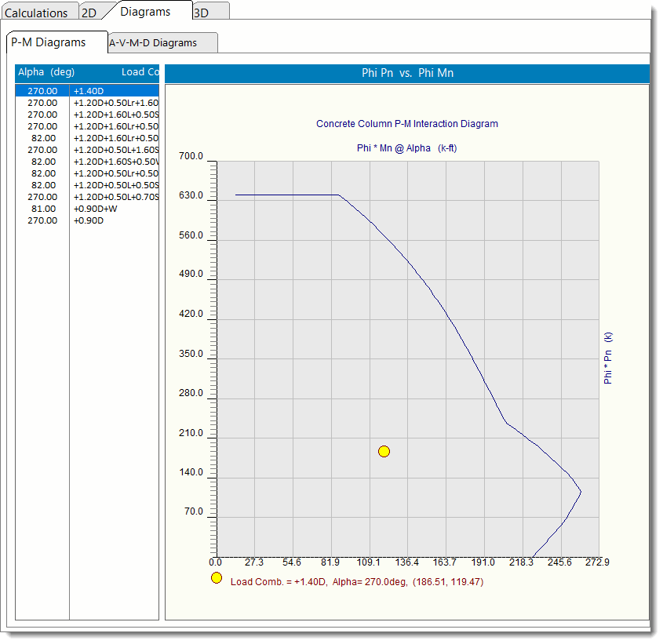Screen dimensions: 663x644
Task: Click the Load Comb column header
Action: pyautogui.click(x=140, y=72)
